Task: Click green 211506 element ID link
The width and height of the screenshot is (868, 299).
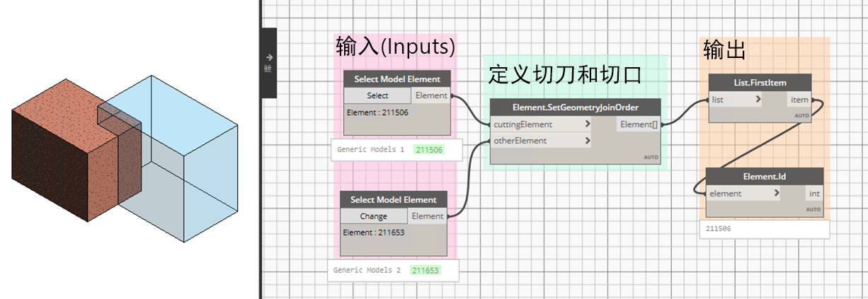Action: pos(429,150)
